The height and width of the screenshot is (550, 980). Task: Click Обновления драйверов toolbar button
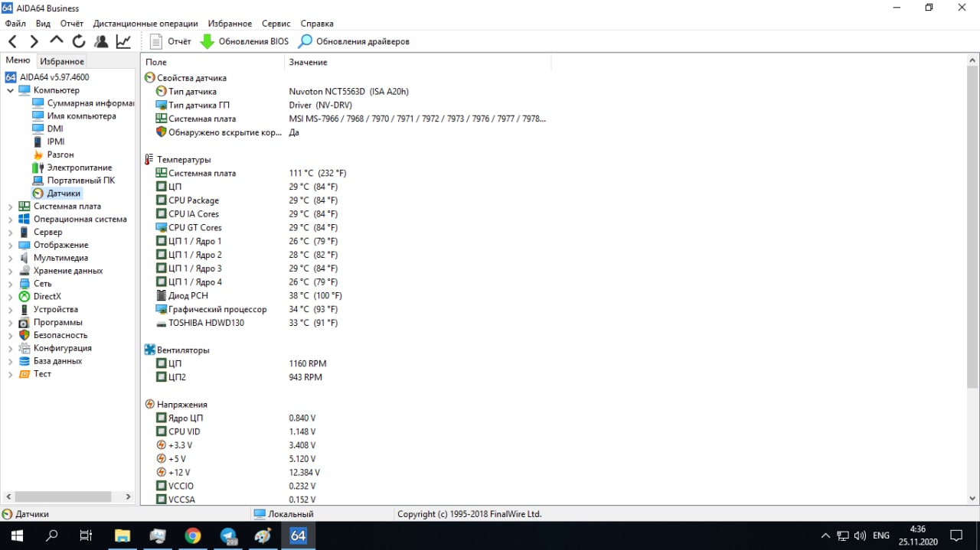coord(354,41)
